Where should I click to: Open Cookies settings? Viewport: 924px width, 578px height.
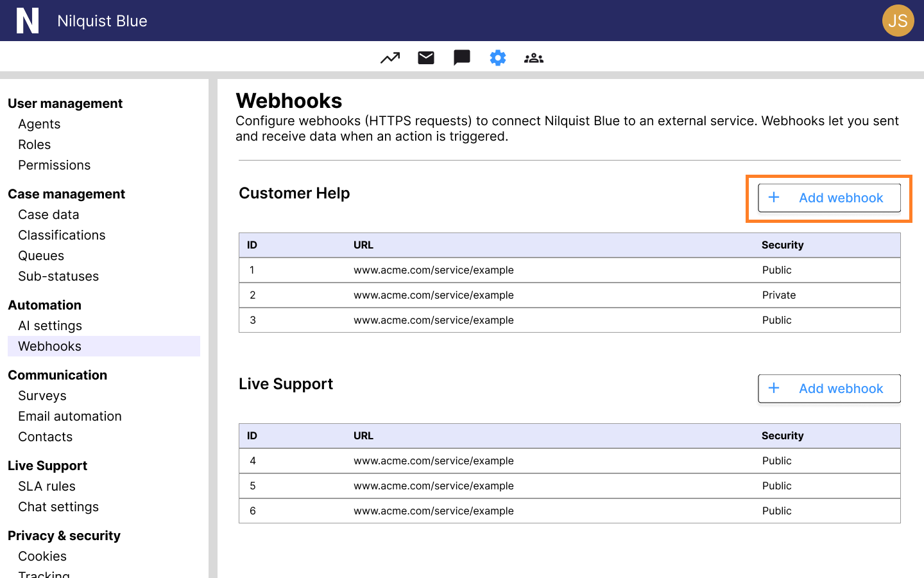(x=42, y=556)
